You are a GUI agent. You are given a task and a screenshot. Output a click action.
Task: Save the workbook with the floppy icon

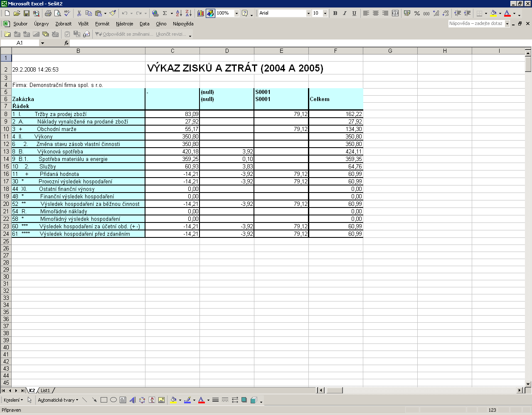(x=26, y=13)
